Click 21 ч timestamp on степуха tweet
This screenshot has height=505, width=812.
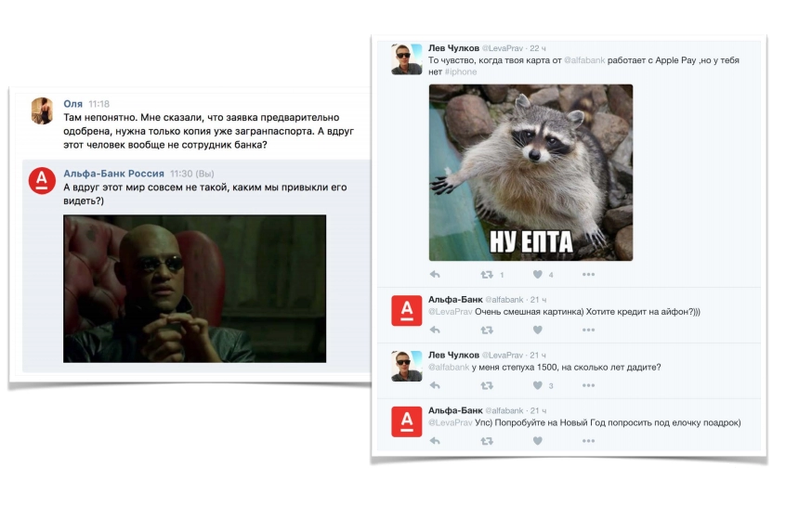coord(538,355)
